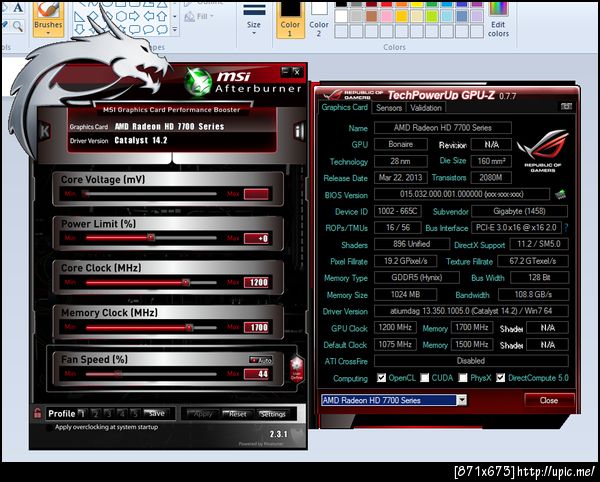Viewport: 600px width, 482px height.
Task: Toggle the Auto fan speed button
Action: tap(261, 360)
